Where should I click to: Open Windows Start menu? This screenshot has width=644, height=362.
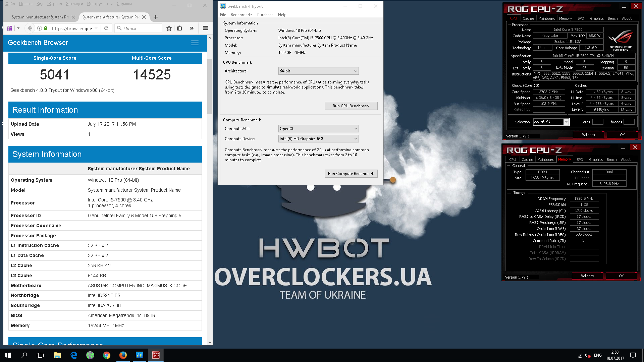8,355
